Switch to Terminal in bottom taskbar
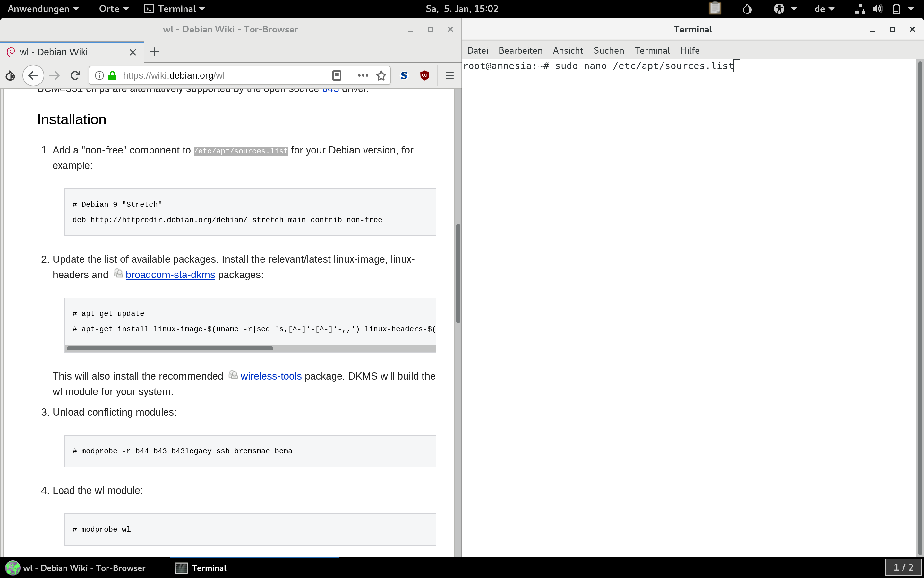 (201, 568)
